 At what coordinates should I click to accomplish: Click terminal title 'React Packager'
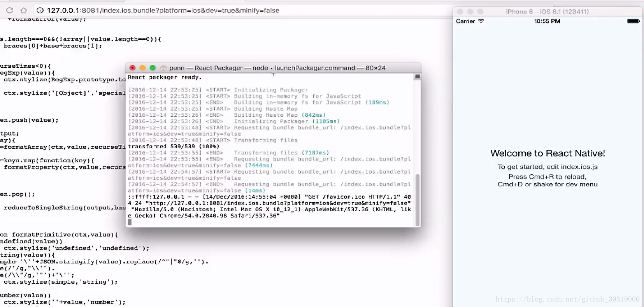coord(219,68)
